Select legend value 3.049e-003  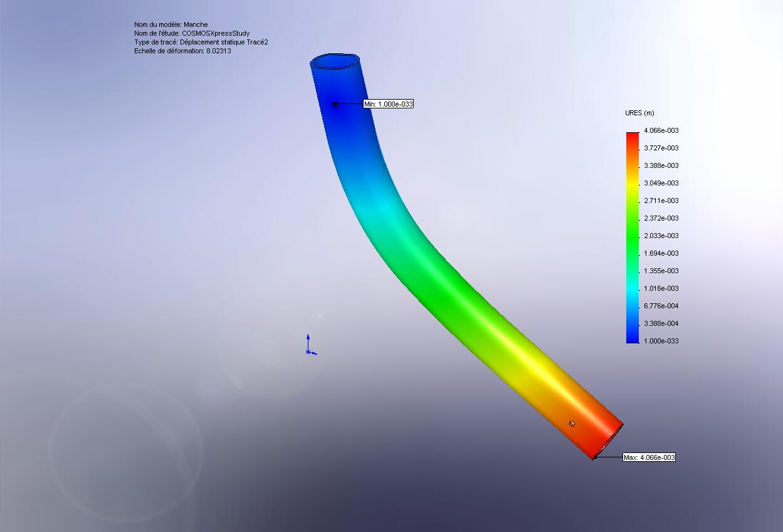(x=661, y=183)
